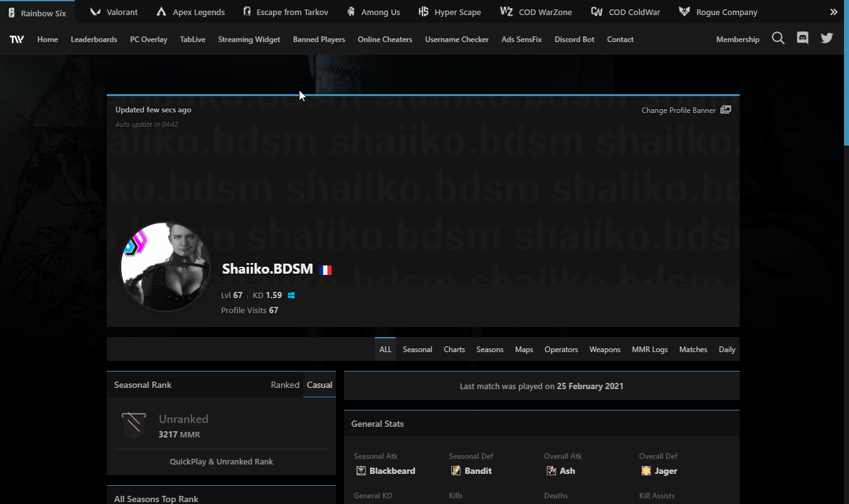Open Banned Players link
849x504 pixels.
(x=319, y=40)
